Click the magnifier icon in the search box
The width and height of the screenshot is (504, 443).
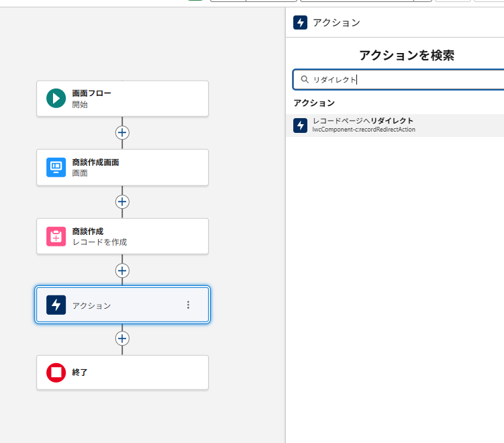[x=305, y=79]
